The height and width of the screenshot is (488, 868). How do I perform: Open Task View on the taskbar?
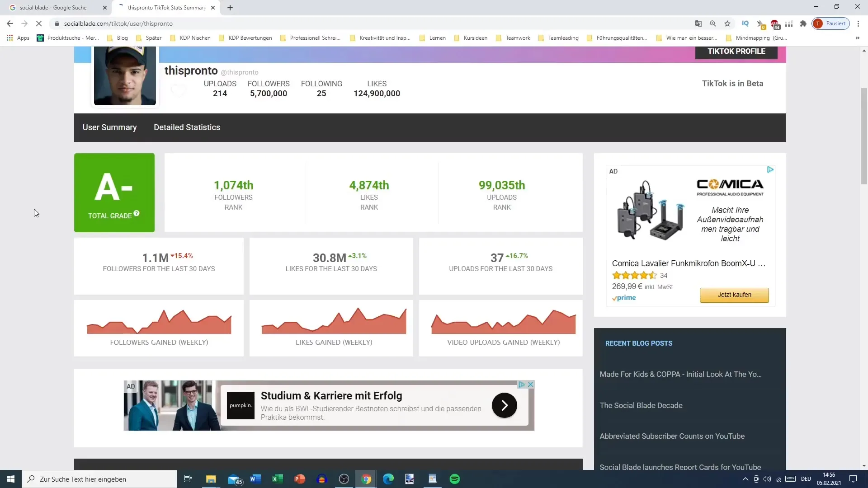click(188, 479)
